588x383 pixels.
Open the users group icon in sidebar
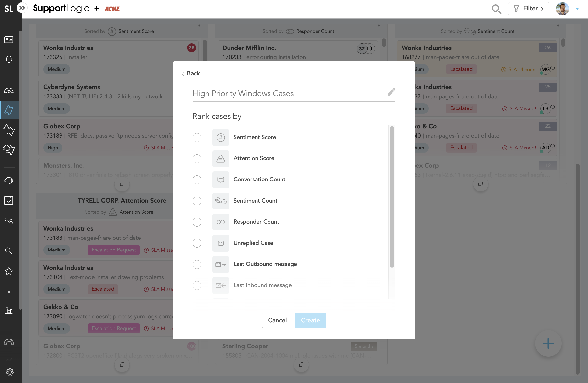point(9,220)
